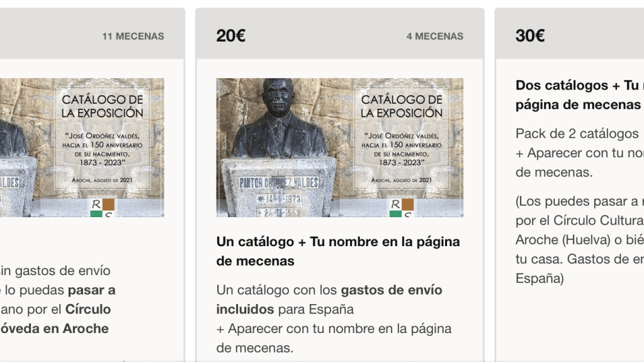This screenshot has width=644, height=362.
Task: Click '1873 - 2023' dates in left card image
Action: pos(102,162)
